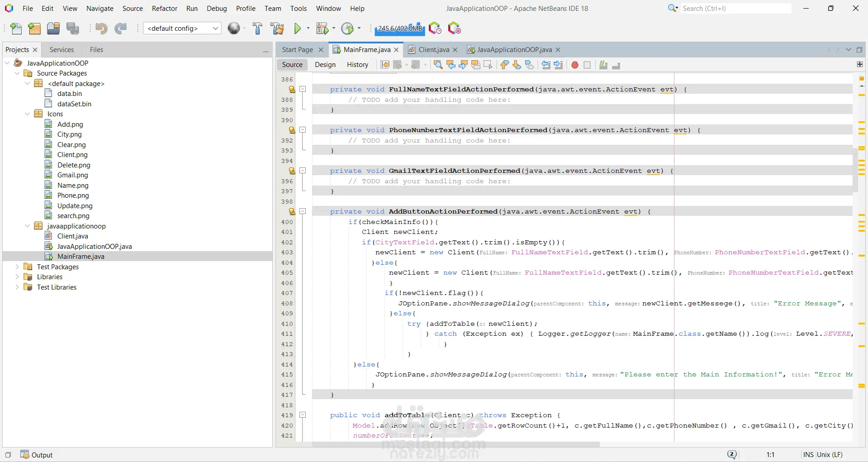
Task: Switch to the Design view button
Action: [325, 65]
